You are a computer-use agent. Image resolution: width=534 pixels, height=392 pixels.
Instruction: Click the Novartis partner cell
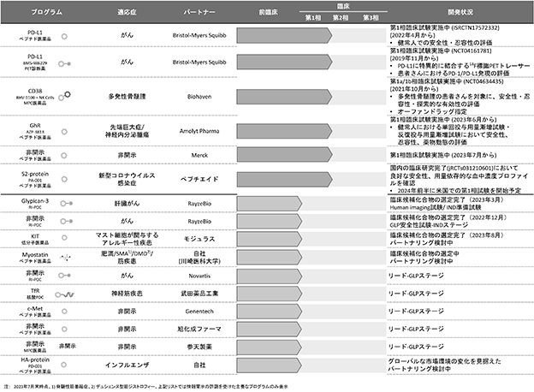coord(199,276)
